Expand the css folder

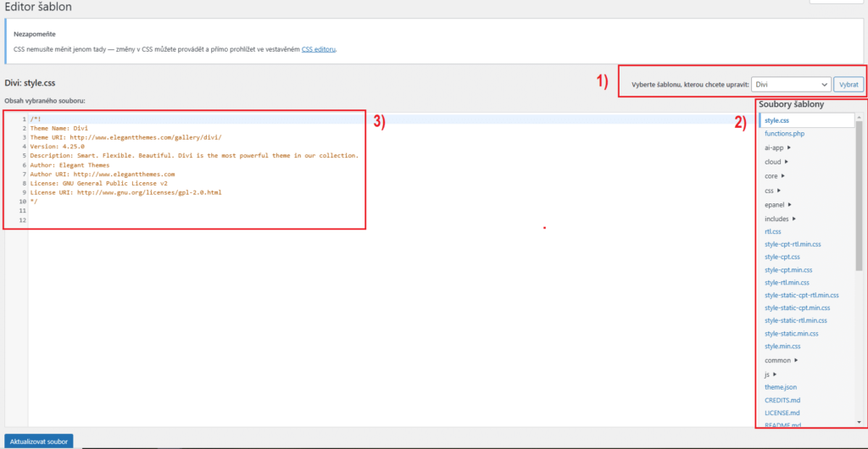point(772,191)
